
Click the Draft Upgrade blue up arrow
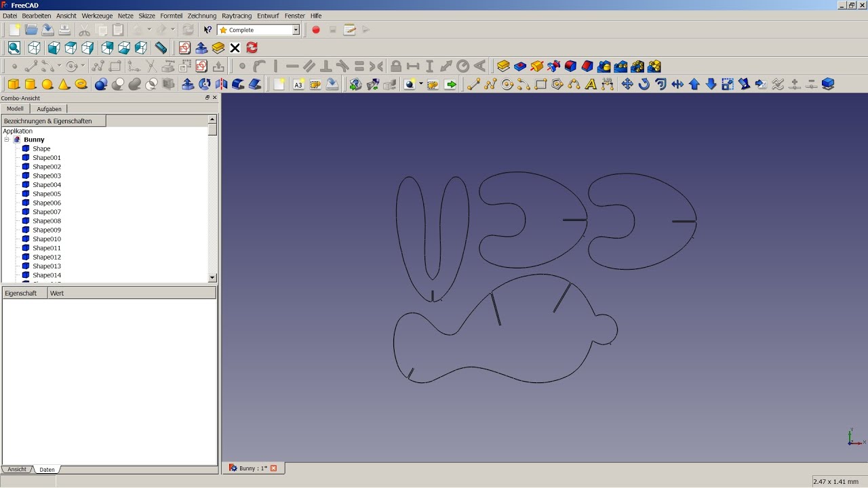click(x=694, y=84)
